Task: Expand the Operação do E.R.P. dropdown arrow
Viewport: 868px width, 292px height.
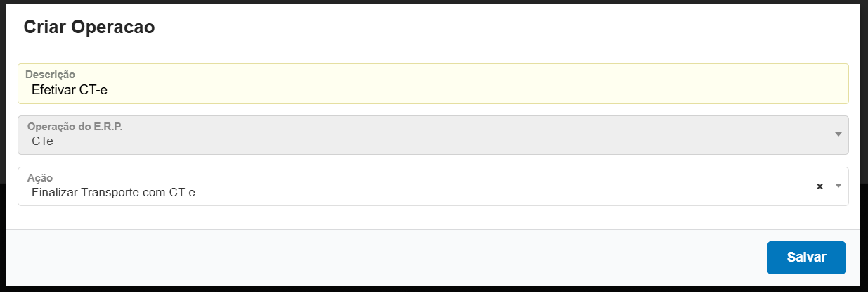Action: coord(838,134)
